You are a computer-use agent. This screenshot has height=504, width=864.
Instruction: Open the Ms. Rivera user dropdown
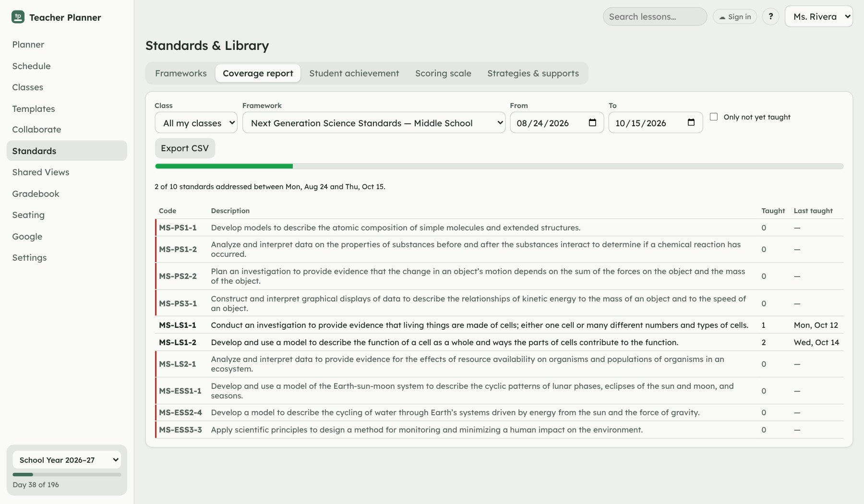[x=819, y=17]
